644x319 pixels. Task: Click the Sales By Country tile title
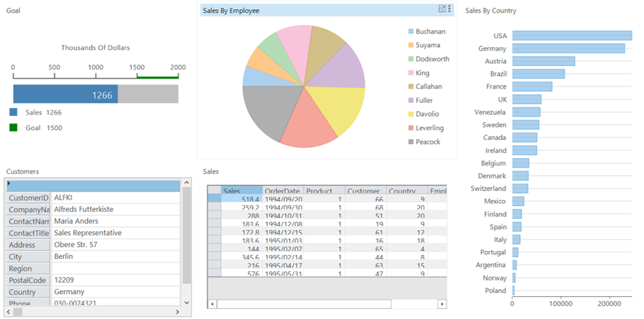coord(491,10)
